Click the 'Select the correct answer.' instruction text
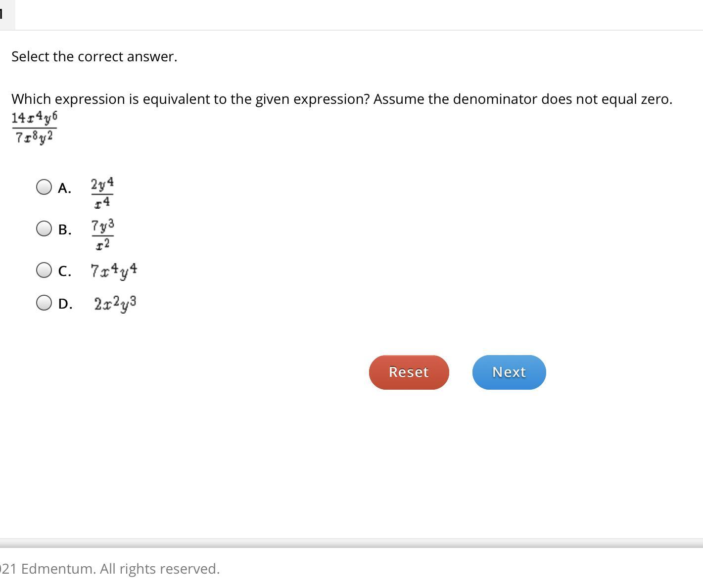The height and width of the screenshot is (588, 703). click(94, 56)
